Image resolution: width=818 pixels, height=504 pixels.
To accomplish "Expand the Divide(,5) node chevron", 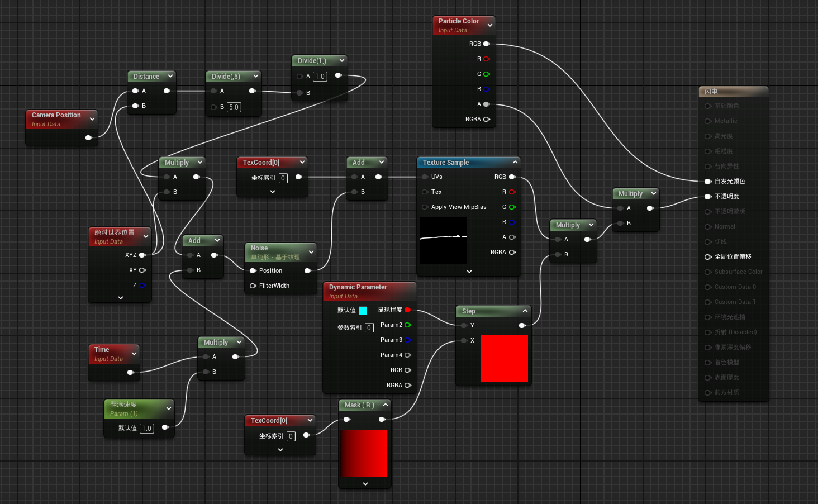I will [x=256, y=76].
